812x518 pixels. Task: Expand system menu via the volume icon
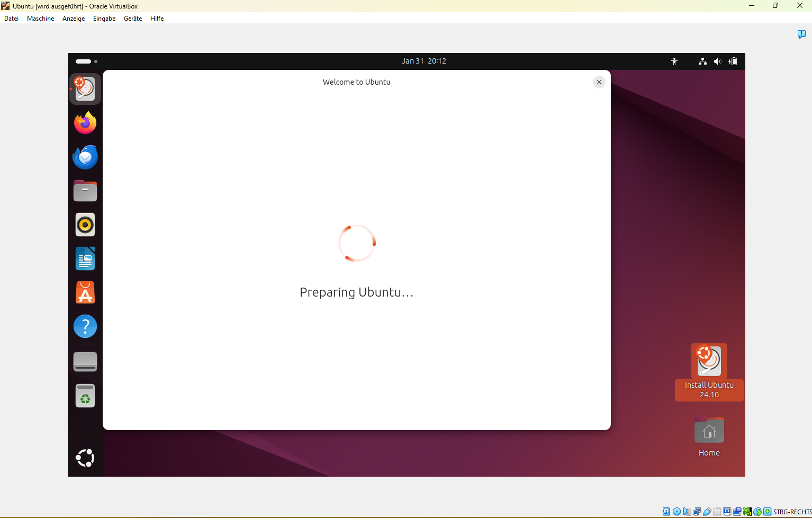coord(717,61)
